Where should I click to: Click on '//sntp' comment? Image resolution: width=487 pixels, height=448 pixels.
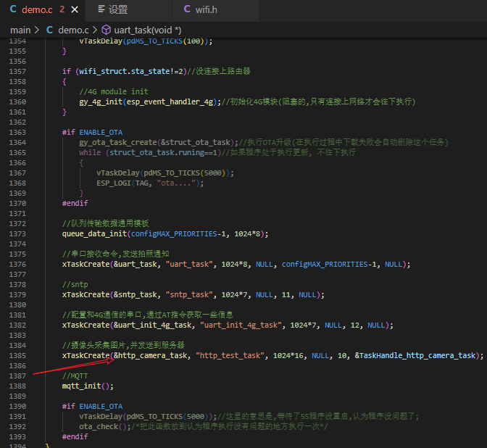75,285
